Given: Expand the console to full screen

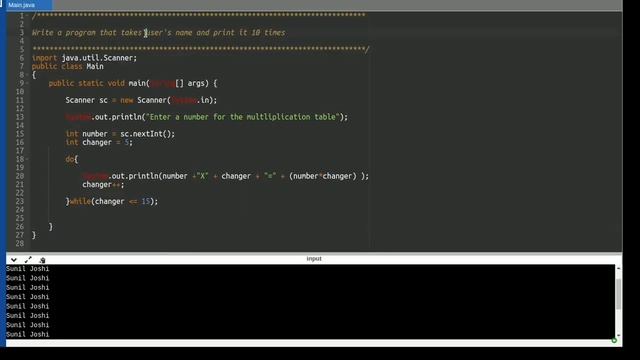Looking at the screenshot, I should [x=28, y=260].
